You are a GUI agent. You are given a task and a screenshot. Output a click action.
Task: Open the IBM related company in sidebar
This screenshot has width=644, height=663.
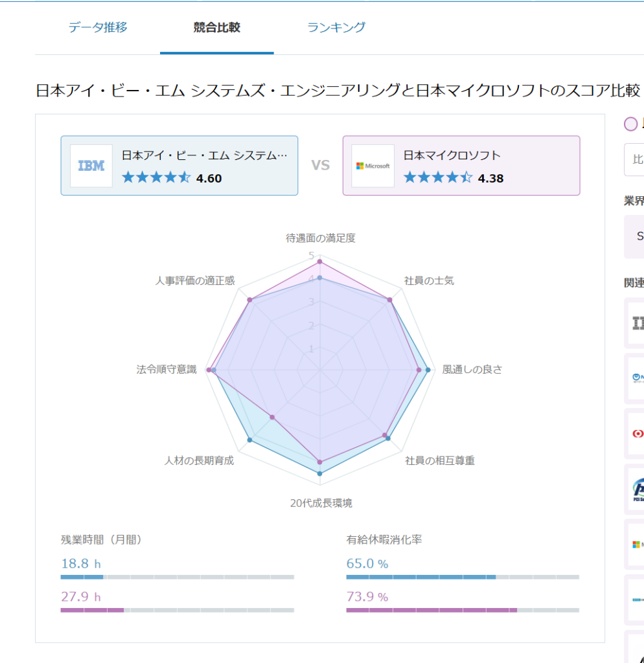click(634, 324)
